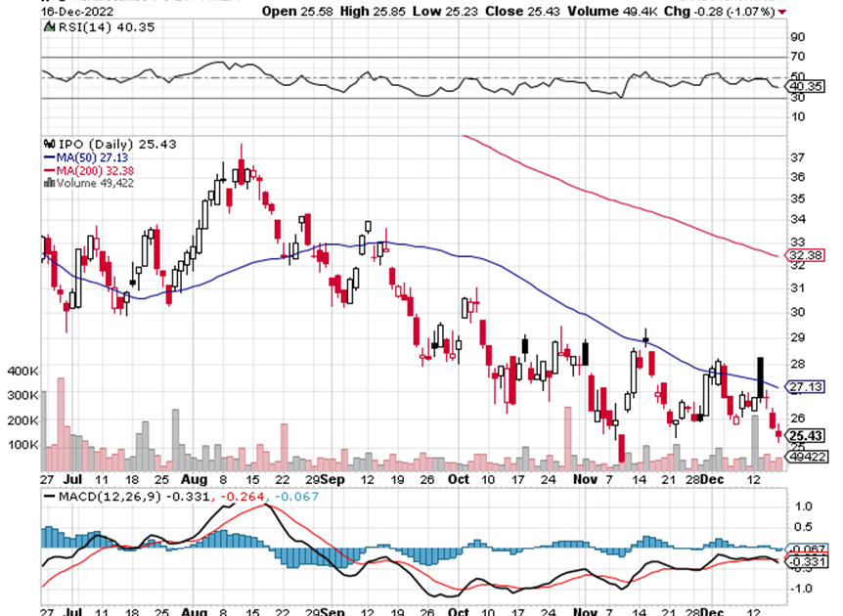Click the 40.35 RSI tag on the right axis
This screenshot has height=616, width=843.
pyautogui.click(x=805, y=87)
